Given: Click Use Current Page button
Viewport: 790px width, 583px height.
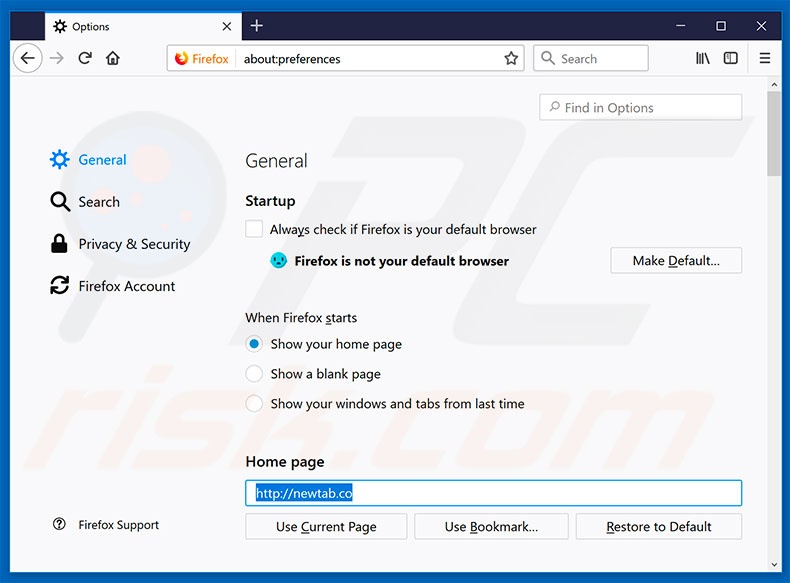Looking at the screenshot, I should coord(326,527).
